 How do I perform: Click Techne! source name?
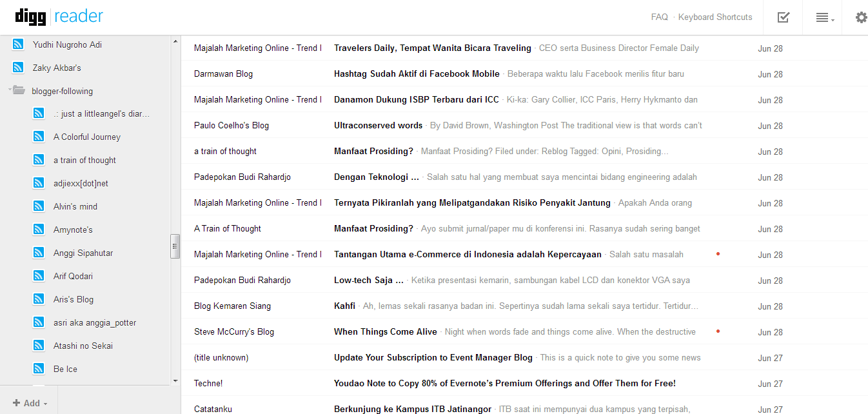click(x=208, y=383)
